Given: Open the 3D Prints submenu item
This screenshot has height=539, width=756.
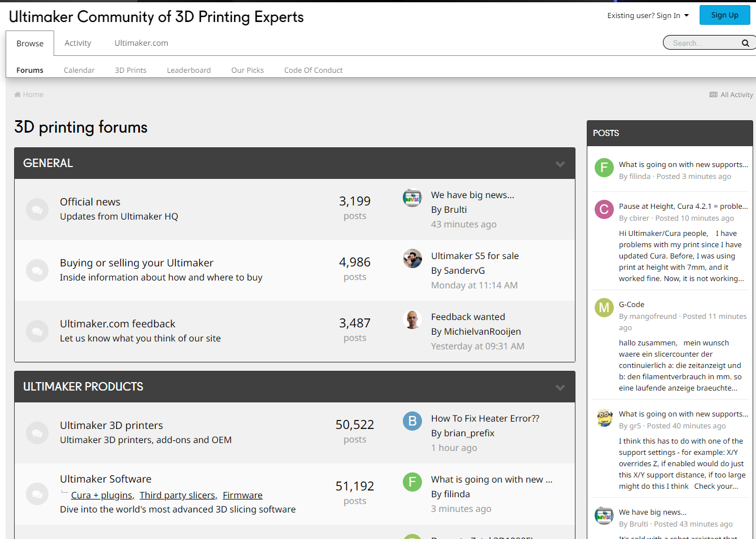Looking at the screenshot, I should 131,70.
